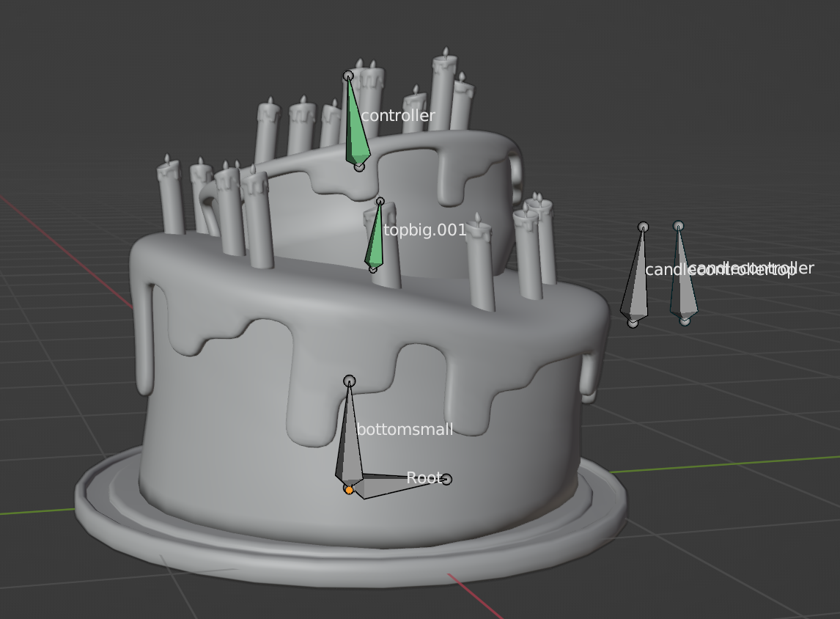Screen dimensions: 840x619
Task: Click the topbig.001 bone's top joint
Action: [380, 201]
